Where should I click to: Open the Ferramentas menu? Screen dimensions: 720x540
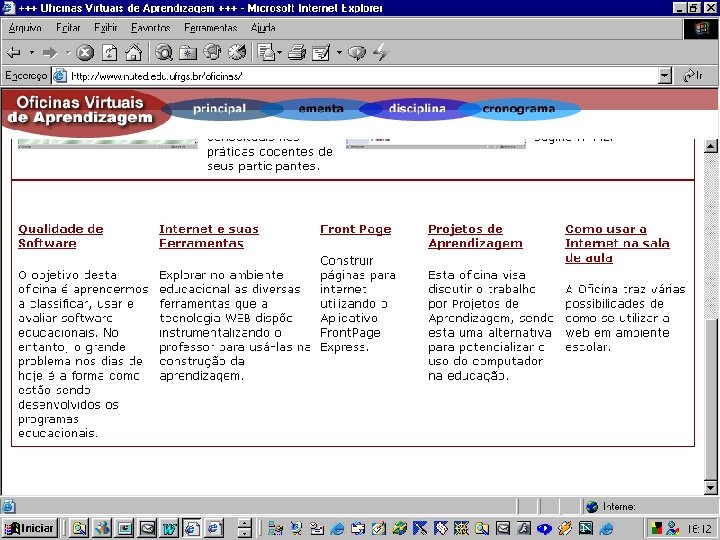click(211, 28)
